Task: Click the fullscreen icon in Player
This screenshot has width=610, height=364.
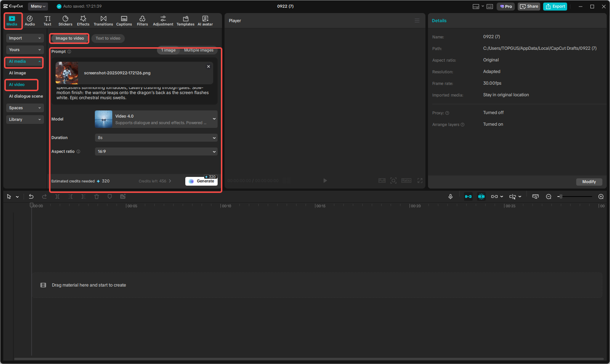Action: coord(420,181)
